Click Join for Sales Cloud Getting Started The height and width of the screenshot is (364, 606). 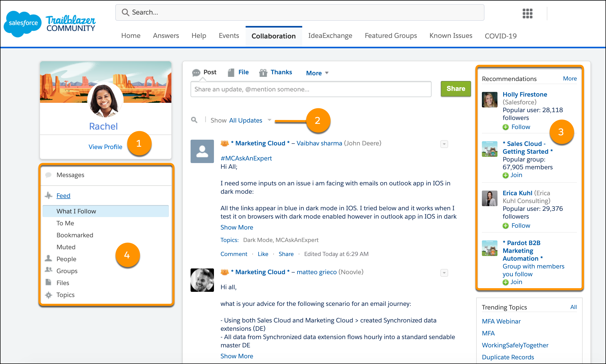click(x=516, y=175)
